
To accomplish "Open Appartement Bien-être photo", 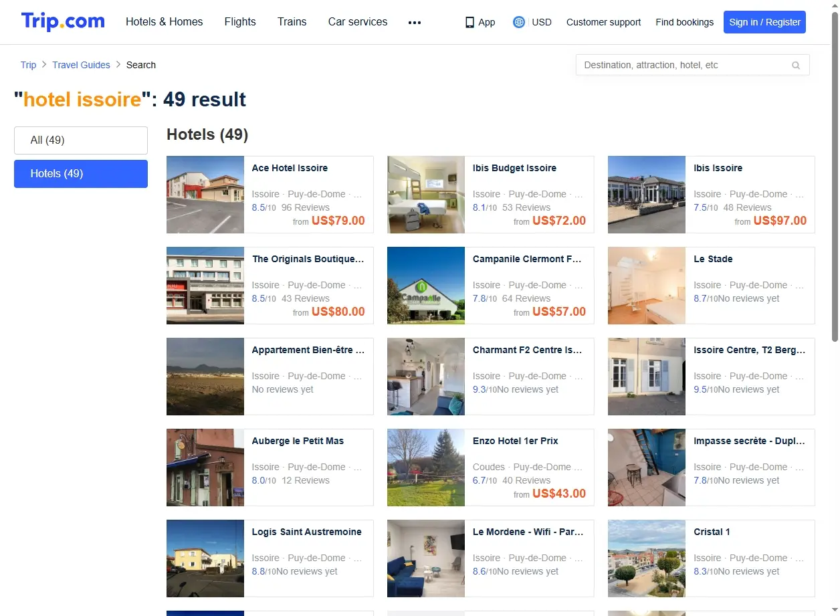I will [x=205, y=377].
